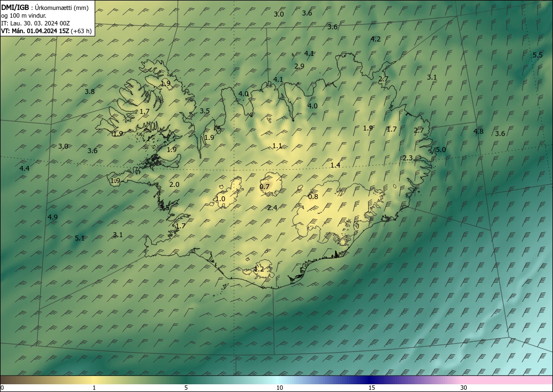Click the 2.9 value label
Viewport: 553px width, 392px height.
299,66
